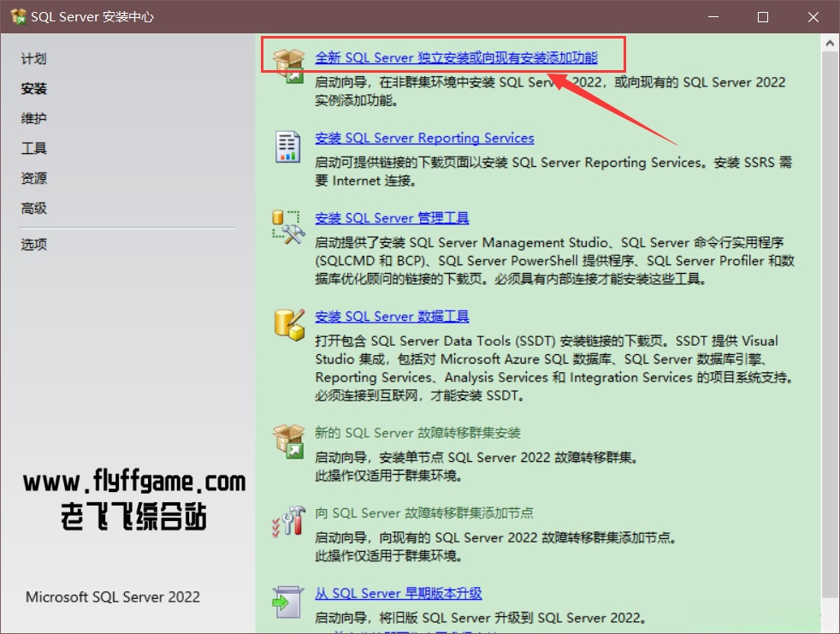Open 安装 SQL Server Reporting Services link
This screenshot has width=840, height=634.
point(424,138)
